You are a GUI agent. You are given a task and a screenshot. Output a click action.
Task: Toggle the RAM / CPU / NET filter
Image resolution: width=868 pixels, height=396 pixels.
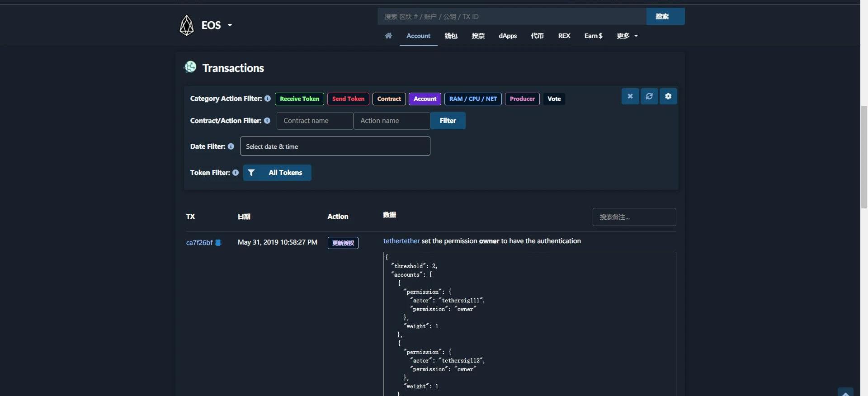click(x=473, y=99)
